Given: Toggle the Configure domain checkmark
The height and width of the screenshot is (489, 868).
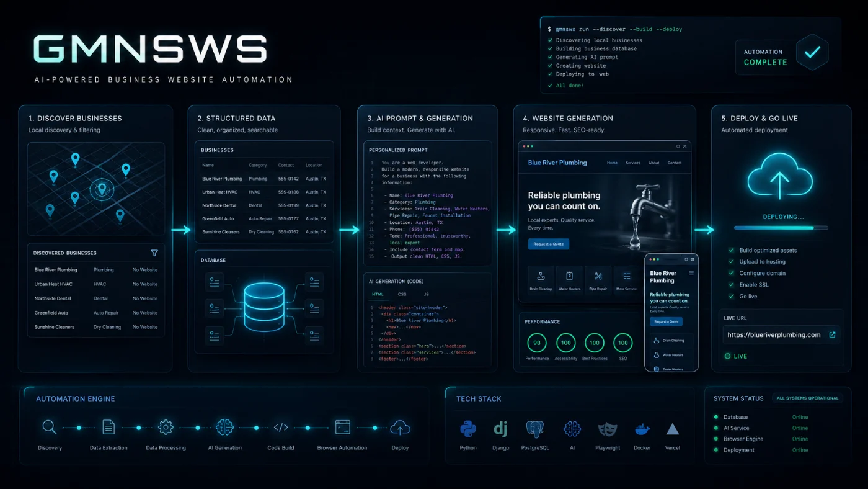Looking at the screenshot, I should (730, 273).
